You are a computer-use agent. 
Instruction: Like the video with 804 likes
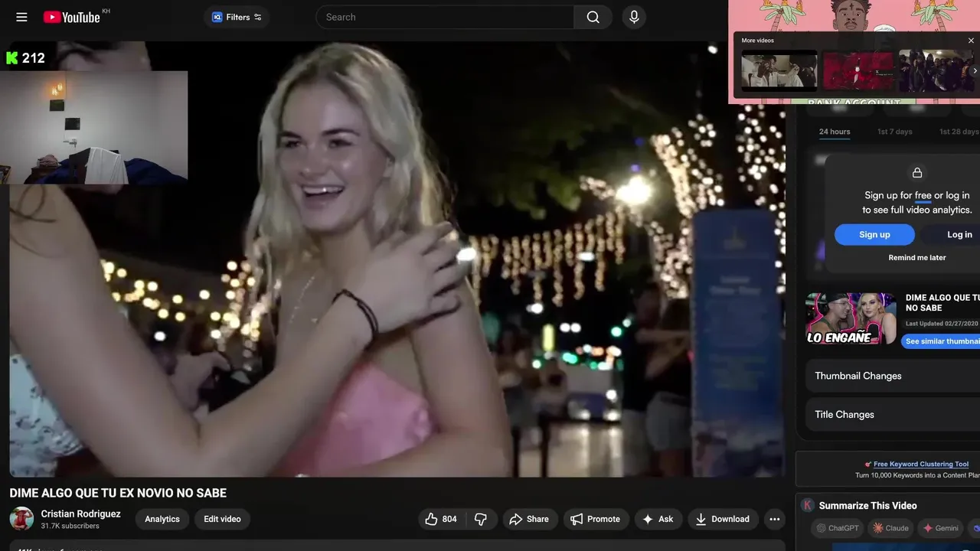[x=441, y=519]
